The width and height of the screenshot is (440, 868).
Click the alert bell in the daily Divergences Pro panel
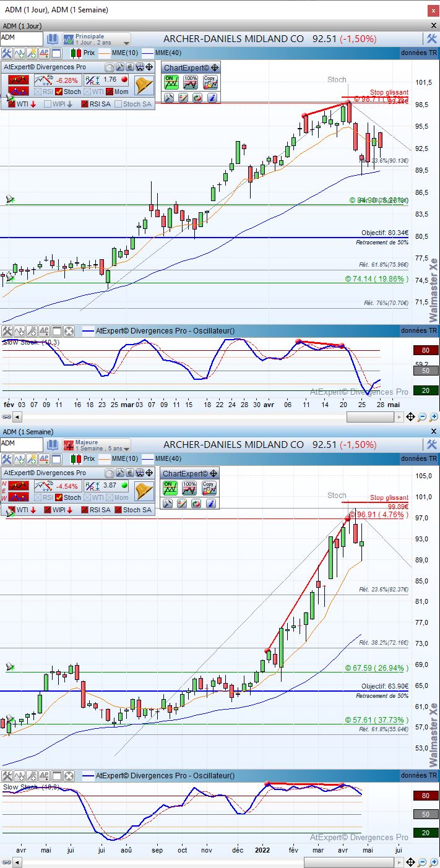144,85
